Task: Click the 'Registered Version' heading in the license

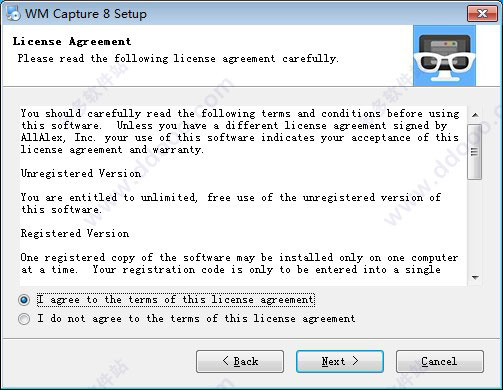Action: point(75,233)
